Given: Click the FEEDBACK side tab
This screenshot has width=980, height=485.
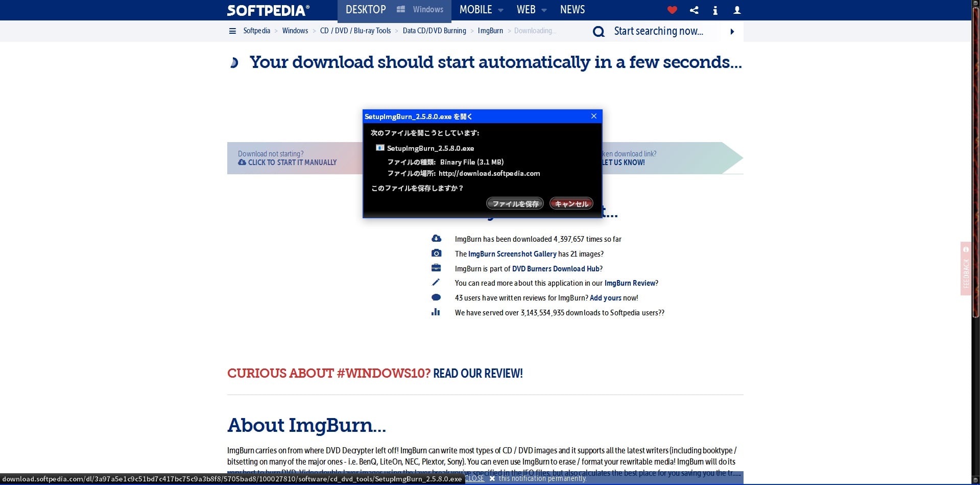Looking at the screenshot, I should tap(966, 268).
